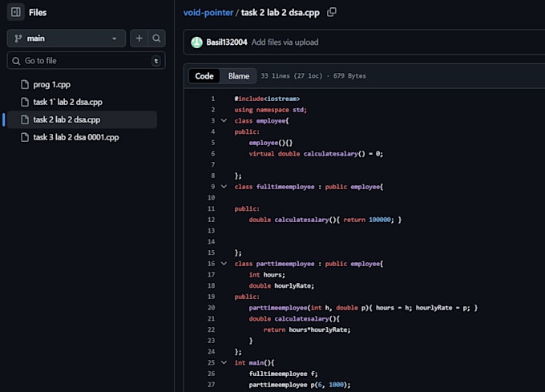Viewport: 545px width, 392px height.
Task: Click the using namespace std; line
Action: pos(270,110)
